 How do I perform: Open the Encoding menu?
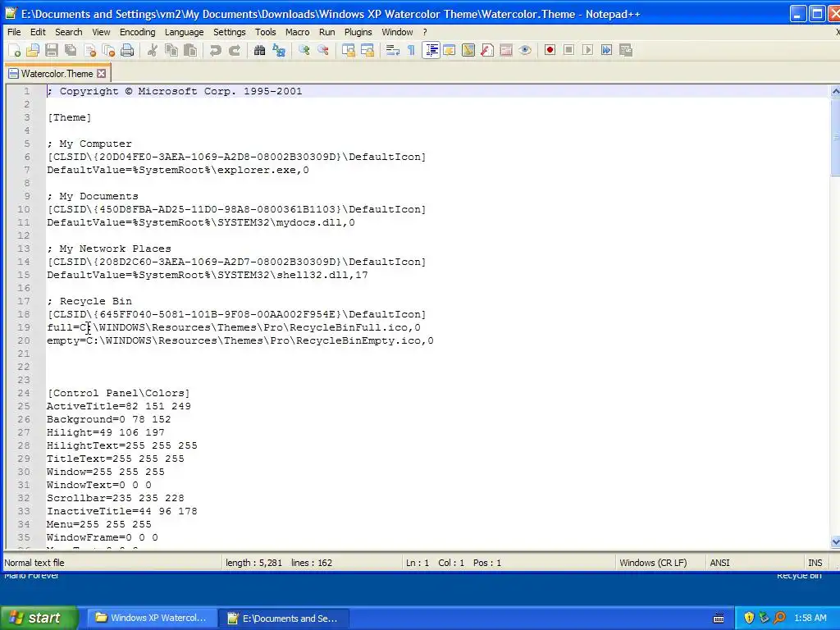[137, 32]
